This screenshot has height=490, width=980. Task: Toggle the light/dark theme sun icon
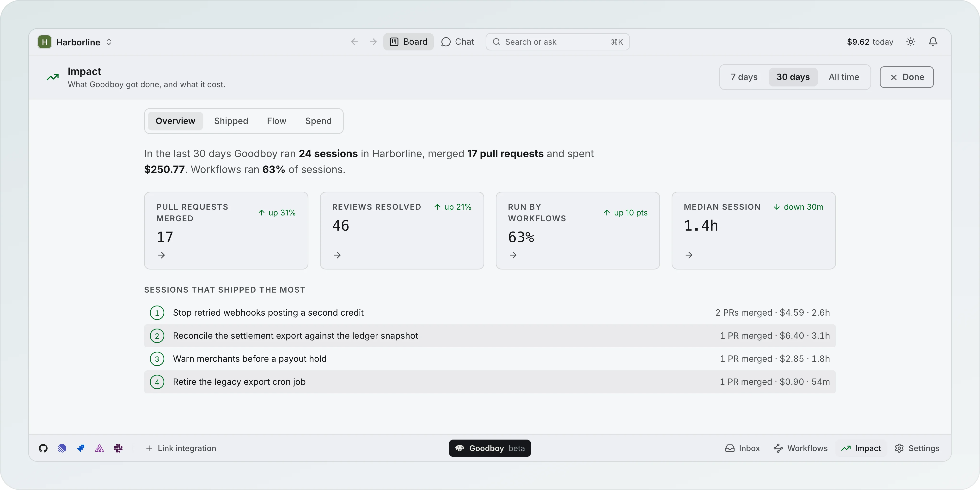coord(911,42)
